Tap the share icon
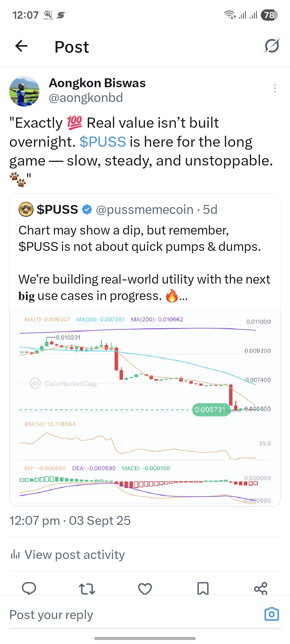This screenshot has height=644, width=290. click(x=261, y=588)
